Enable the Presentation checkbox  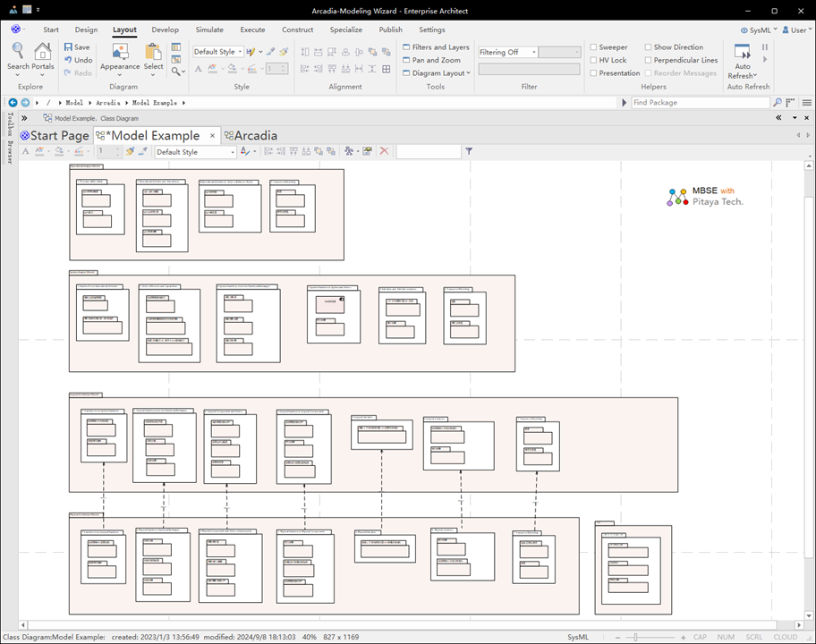593,72
